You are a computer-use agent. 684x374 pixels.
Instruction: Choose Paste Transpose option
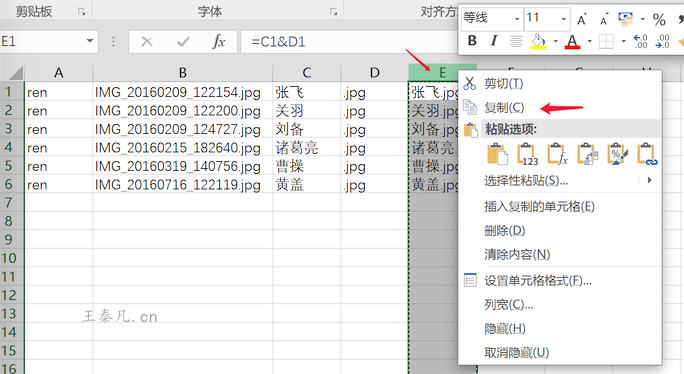[587, 154]
